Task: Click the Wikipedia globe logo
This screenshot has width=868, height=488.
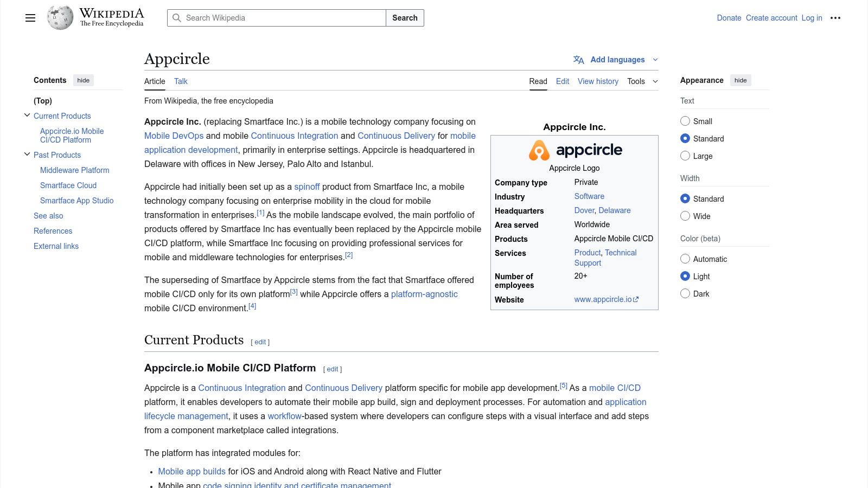Action: (x=60, y=18)
